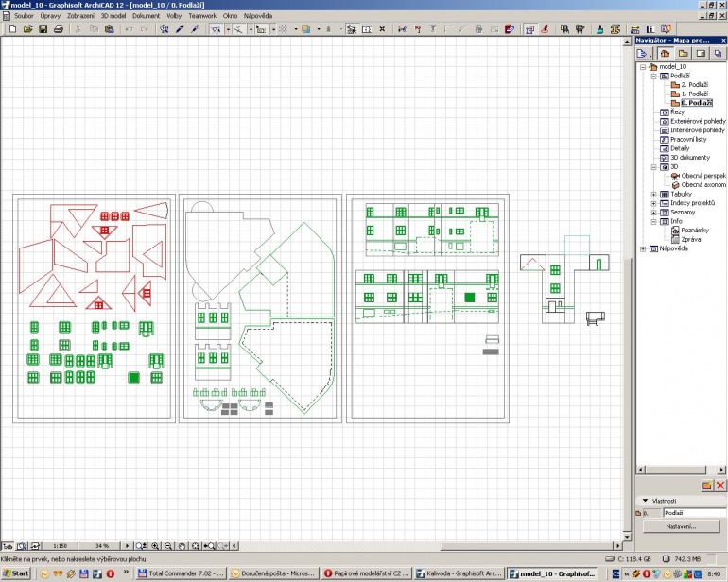Select Řezy in Navigator tree

tap(677, 111)
